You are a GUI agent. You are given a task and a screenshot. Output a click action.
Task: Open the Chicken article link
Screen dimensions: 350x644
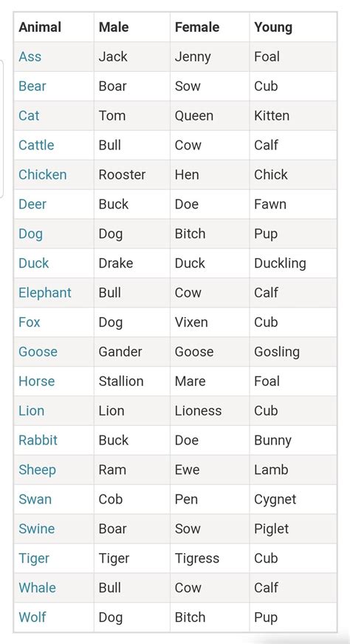(x=43, y=175)
